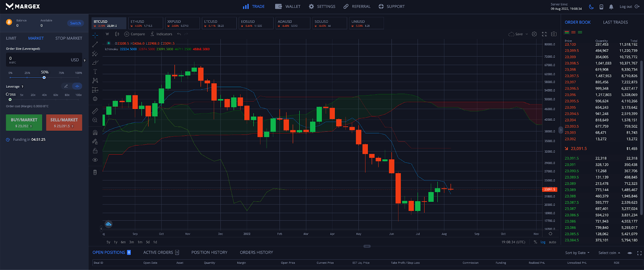Enable the auto scale option
Screen dimensions: 644x270
click(x=552, y=242)
